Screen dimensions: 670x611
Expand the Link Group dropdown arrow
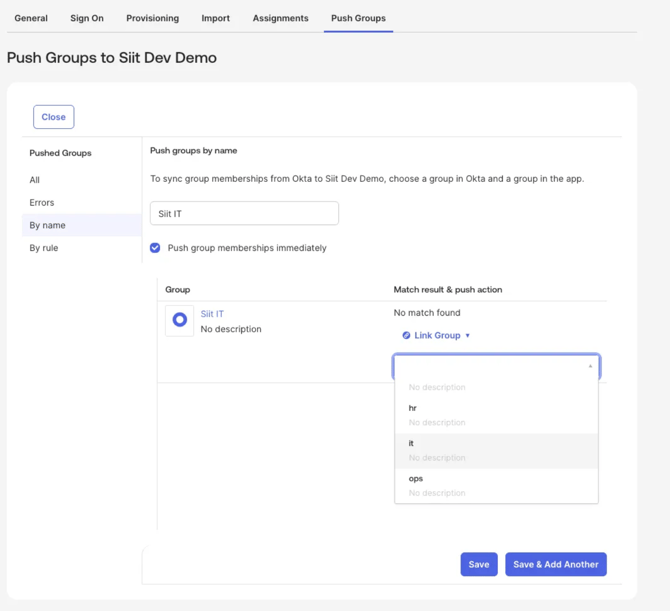pyautogui.click(x=468, y=336)
